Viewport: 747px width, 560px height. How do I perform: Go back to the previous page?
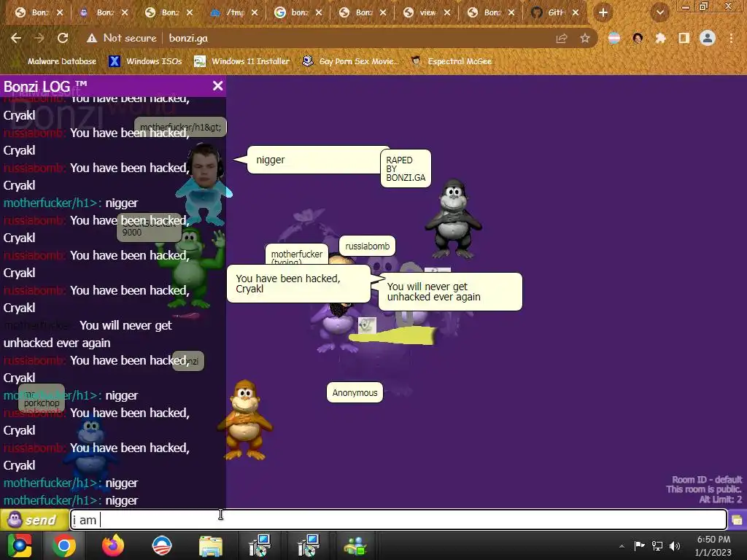click(16, 38)
